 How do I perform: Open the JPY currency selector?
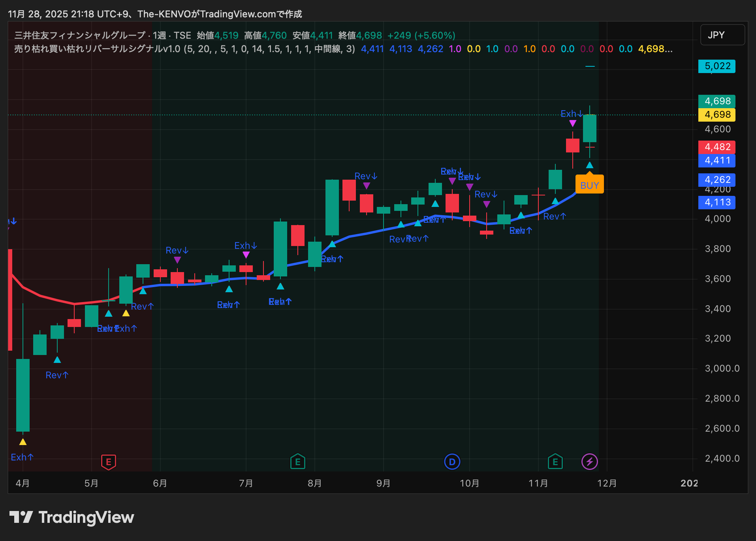[722, 35]
